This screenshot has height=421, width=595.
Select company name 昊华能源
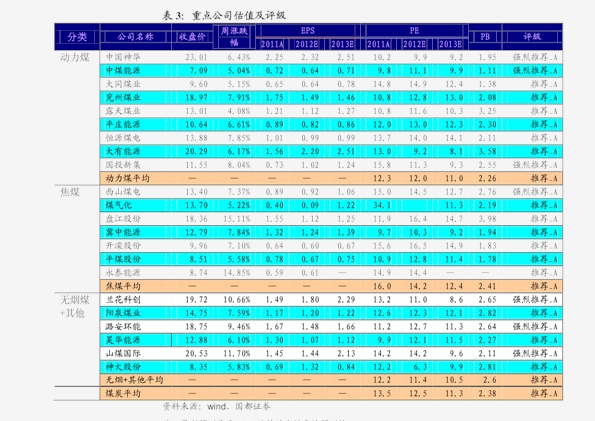point(123,340)
